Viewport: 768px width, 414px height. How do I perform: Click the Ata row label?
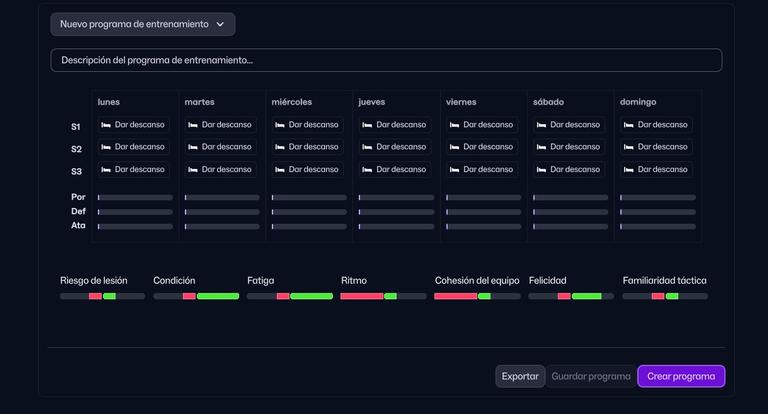(78, 225)
